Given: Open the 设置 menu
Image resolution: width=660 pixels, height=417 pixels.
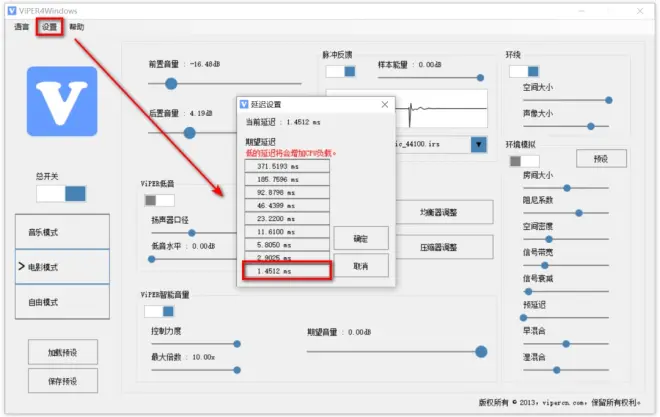Looking at the screenshot, I should (x=49, y=27).
